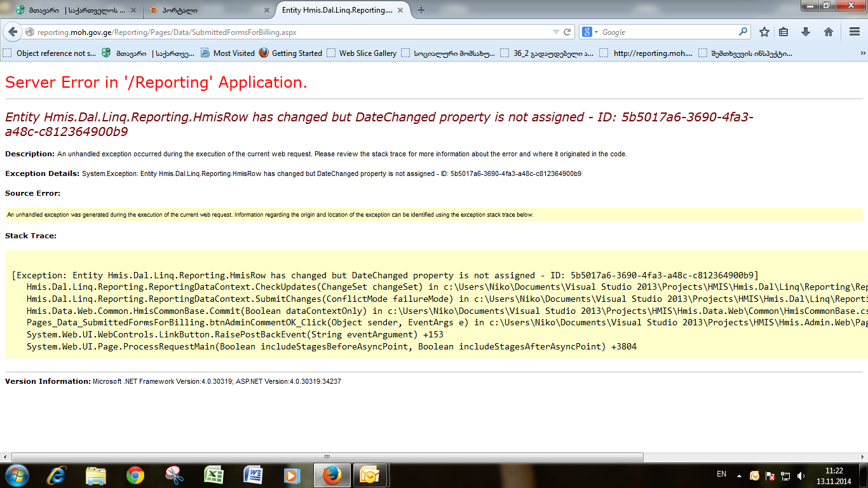Click the browser Back arrow button
This screenshot has width=868, height=488.
(13, 32)
